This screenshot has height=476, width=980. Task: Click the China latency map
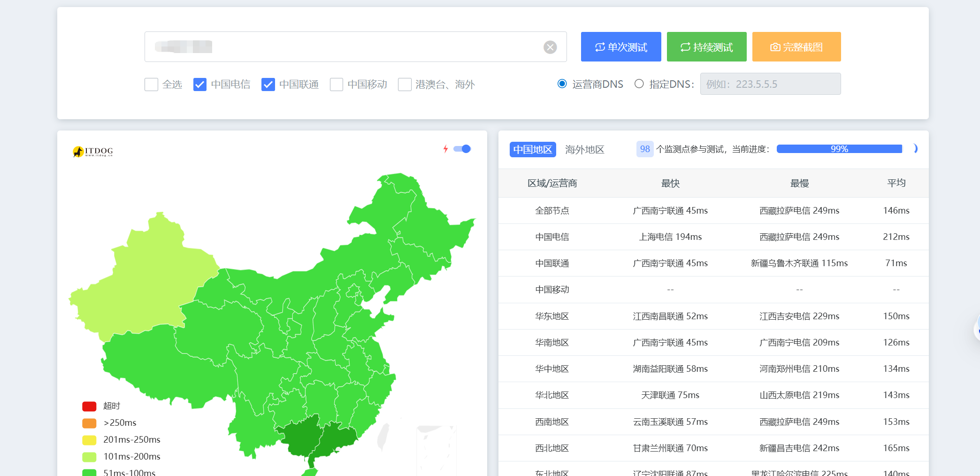(x=272, y=324)
